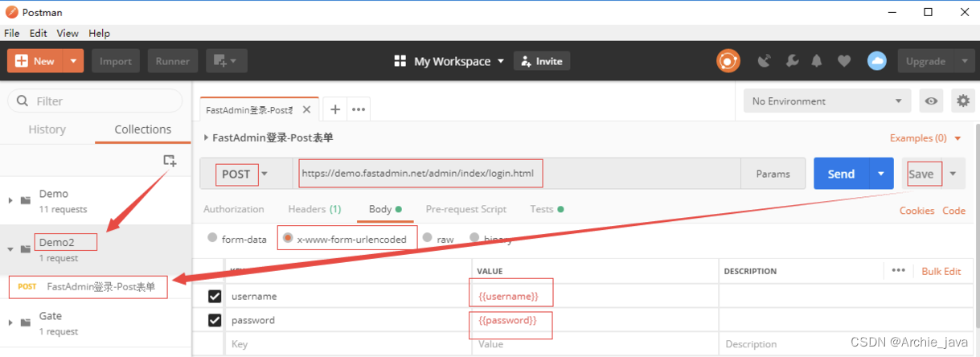The width and height of the screenshot is (980, 357).
Task: Click the sync status orange icon
Action: (728, 61)
